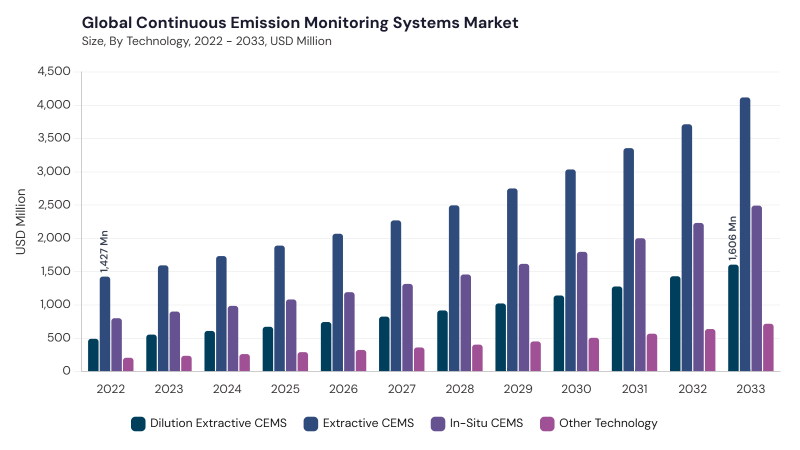800x450 pixels.
Task: Click the 2028 Extractive CEMS bar
Action: coord(454,288)
